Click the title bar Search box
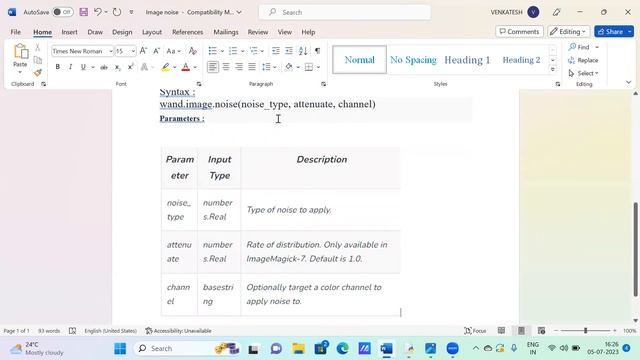This screenshot has height=360, width=640. tap(345, 12)
